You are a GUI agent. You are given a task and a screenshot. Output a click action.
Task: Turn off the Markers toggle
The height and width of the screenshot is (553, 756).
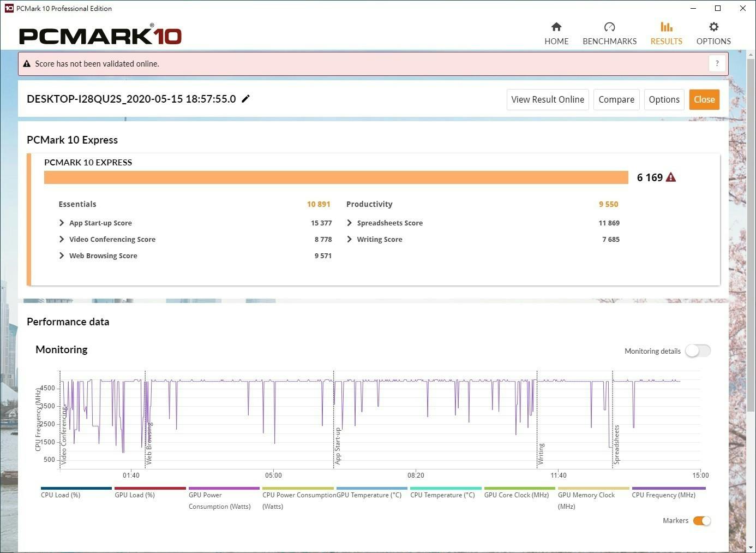point(701,521)
